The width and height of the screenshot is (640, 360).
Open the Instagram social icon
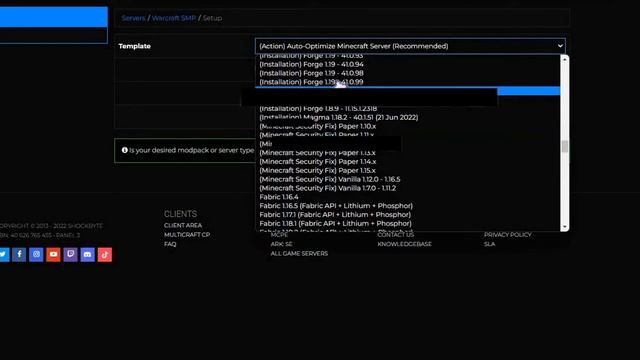click(x=36, y=255)
